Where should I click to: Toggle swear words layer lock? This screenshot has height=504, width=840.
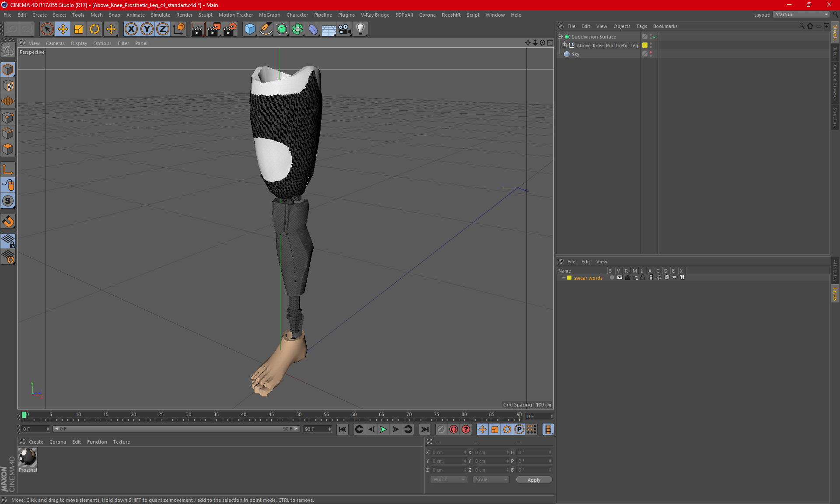tap(643, 277)
